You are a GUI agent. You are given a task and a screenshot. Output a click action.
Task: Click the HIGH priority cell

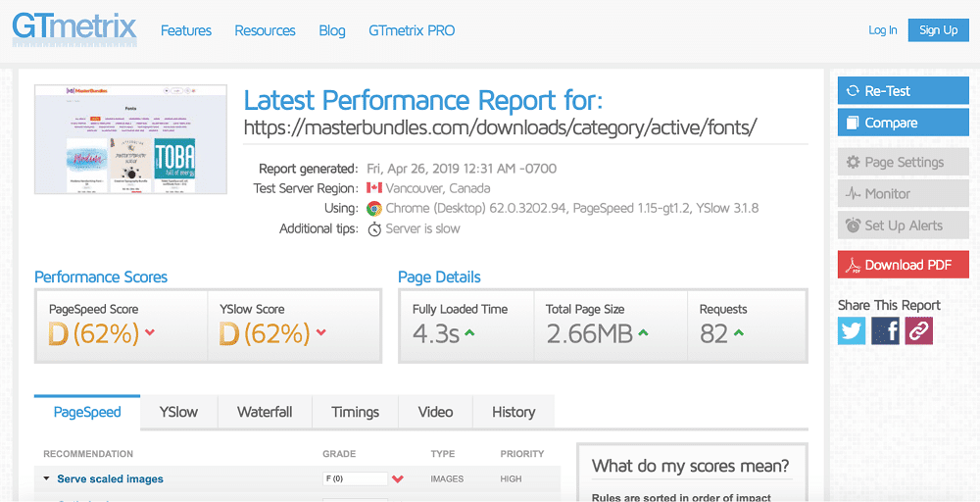tap(511, 479)
